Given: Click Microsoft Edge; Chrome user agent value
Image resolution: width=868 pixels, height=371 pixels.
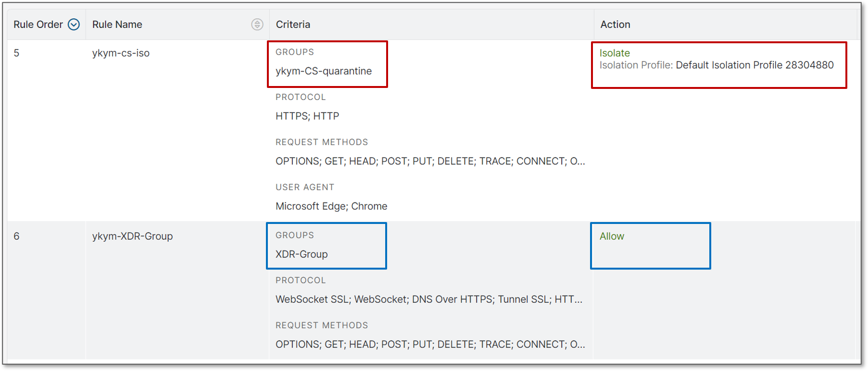Looking at the screenshot, I should click(331, 206).
